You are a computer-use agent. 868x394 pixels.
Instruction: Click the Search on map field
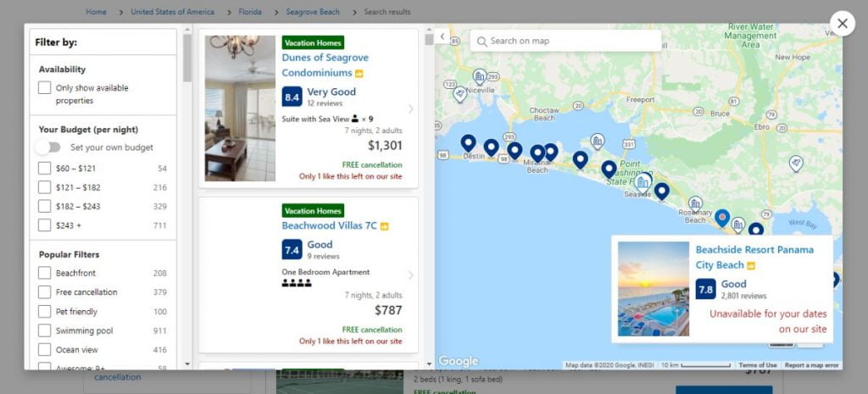tap(565, 41)
